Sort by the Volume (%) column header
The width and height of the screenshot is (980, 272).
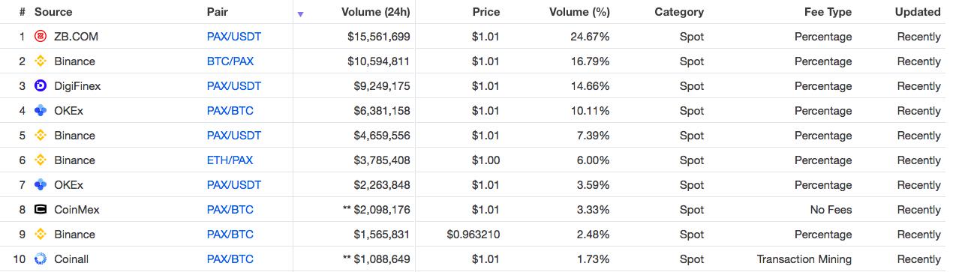pyautogui.click(x=579, y=12)
